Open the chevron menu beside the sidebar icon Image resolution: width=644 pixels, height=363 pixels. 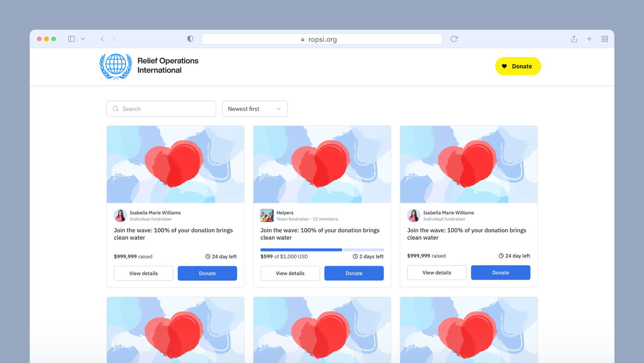(83, 39)
